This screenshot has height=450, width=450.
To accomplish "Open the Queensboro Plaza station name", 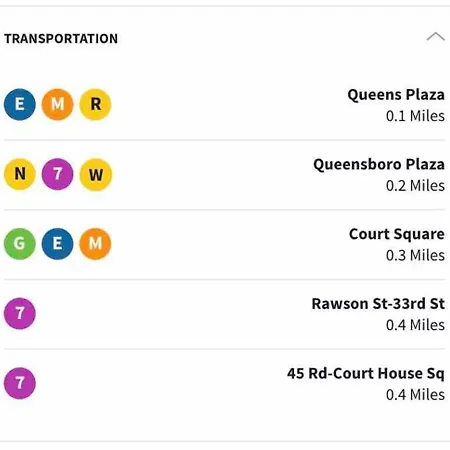I will pyautogui.click(x=379, y=165).
